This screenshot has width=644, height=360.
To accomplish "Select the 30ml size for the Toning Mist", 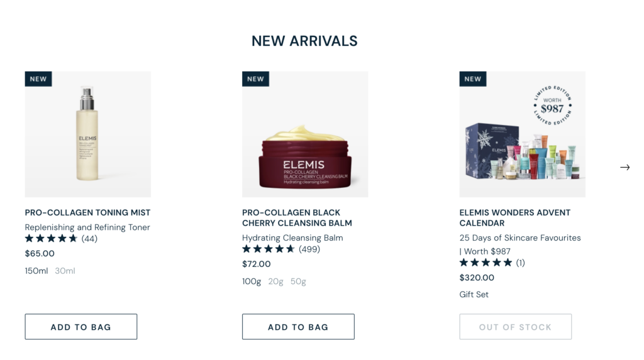I will click(65, 271).
